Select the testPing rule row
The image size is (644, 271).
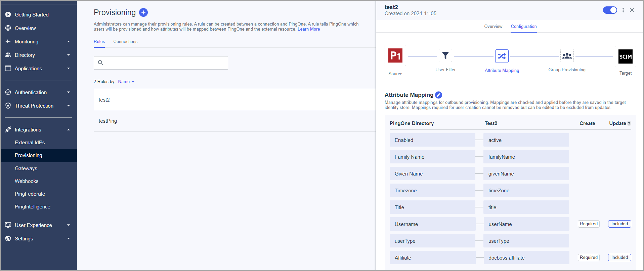click(x=234, y=121)
